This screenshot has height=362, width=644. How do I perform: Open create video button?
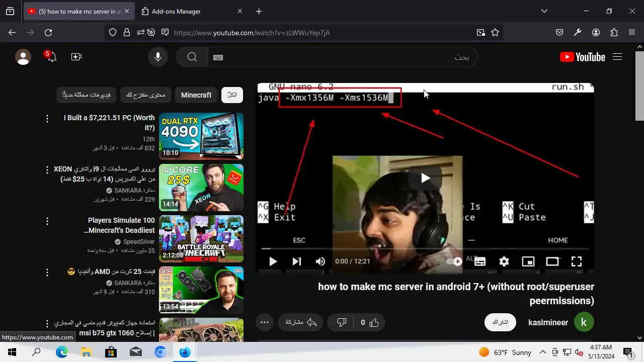76,57
